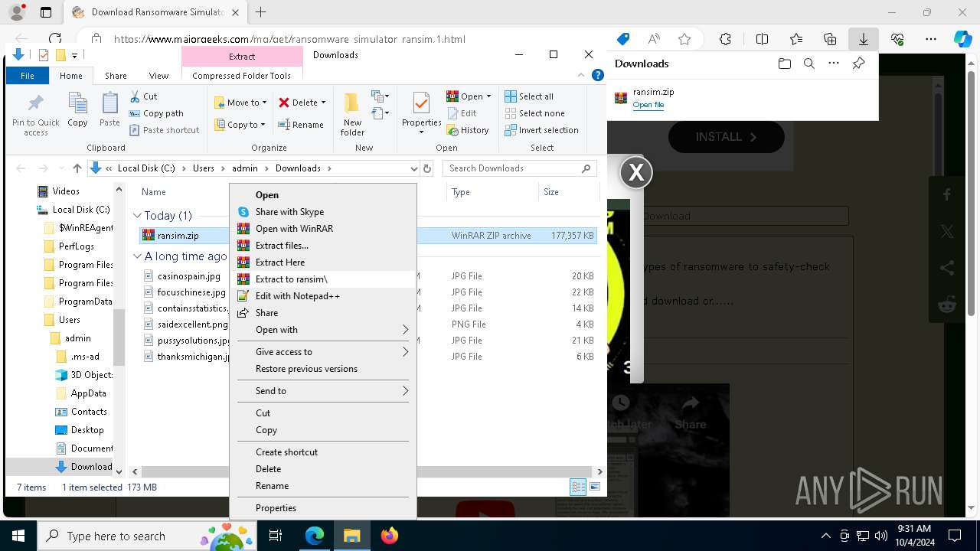Click Select none in ribbon
980x551 pixels.
point(534,113)
